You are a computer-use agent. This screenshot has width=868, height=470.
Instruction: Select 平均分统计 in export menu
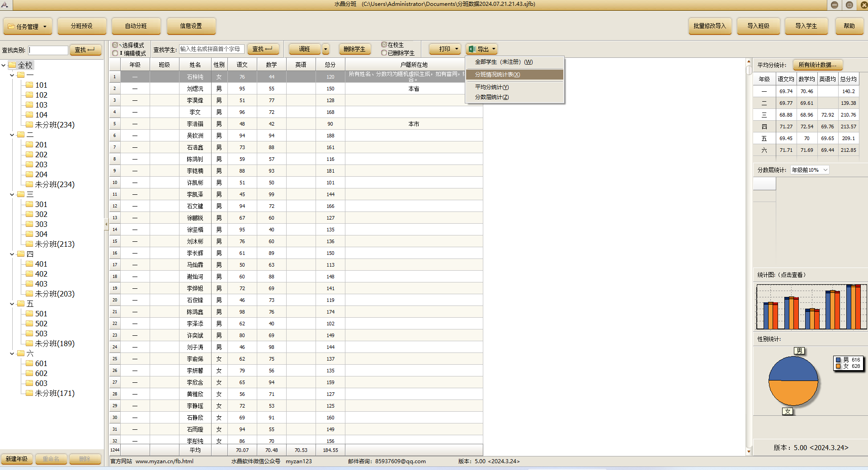point(491,87)
